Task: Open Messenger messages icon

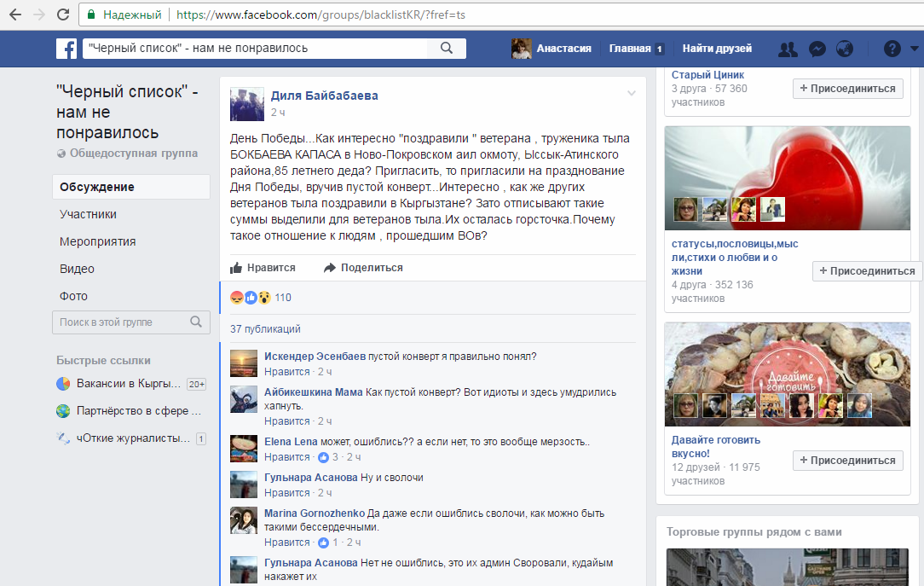Action: click(817, 49)
